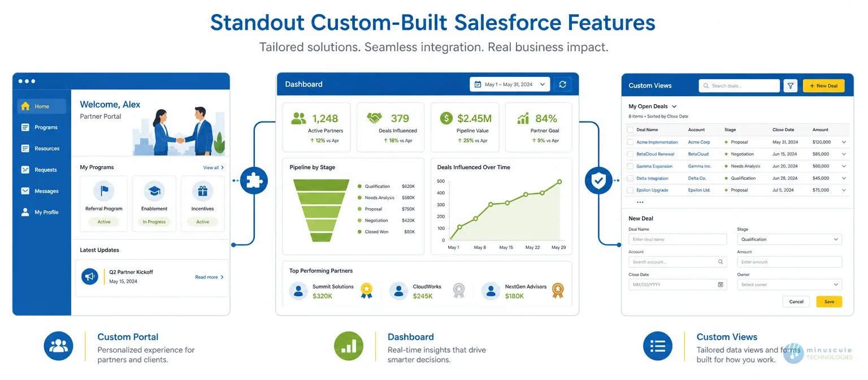This screenshot has width=868, height=380.
Task: Click the Custom Portal people icon
Action: 59,346
